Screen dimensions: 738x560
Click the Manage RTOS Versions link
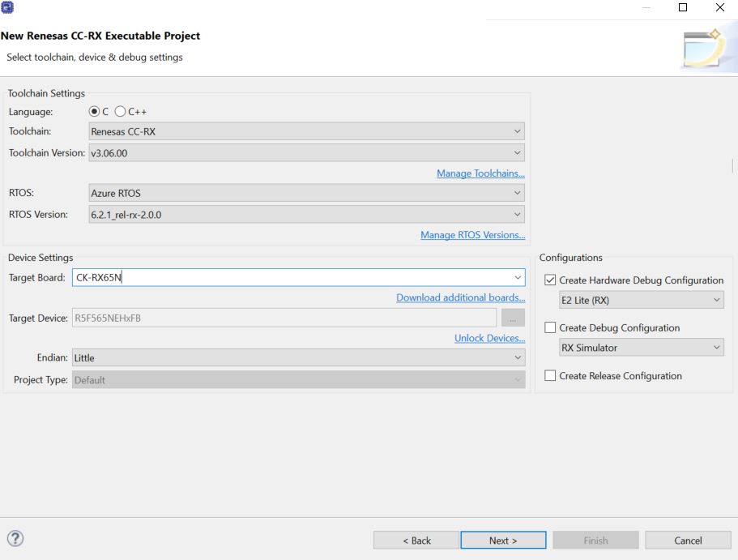(472, 234)
